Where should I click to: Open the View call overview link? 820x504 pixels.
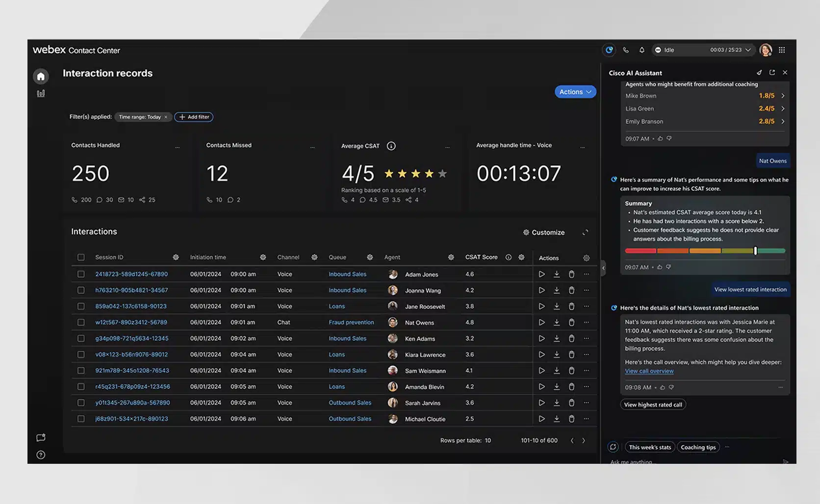[x=649, y=371]
